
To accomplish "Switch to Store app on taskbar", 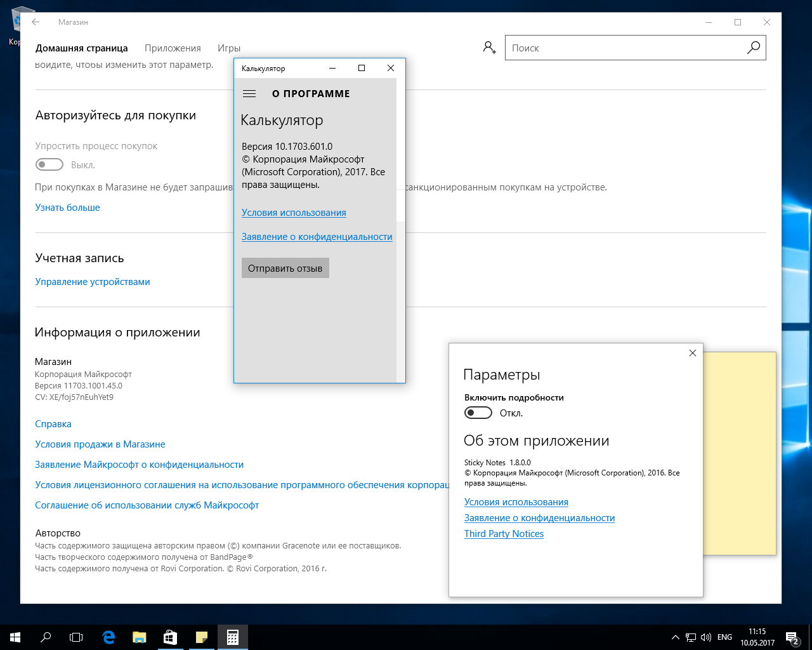I will pos(169,637).
